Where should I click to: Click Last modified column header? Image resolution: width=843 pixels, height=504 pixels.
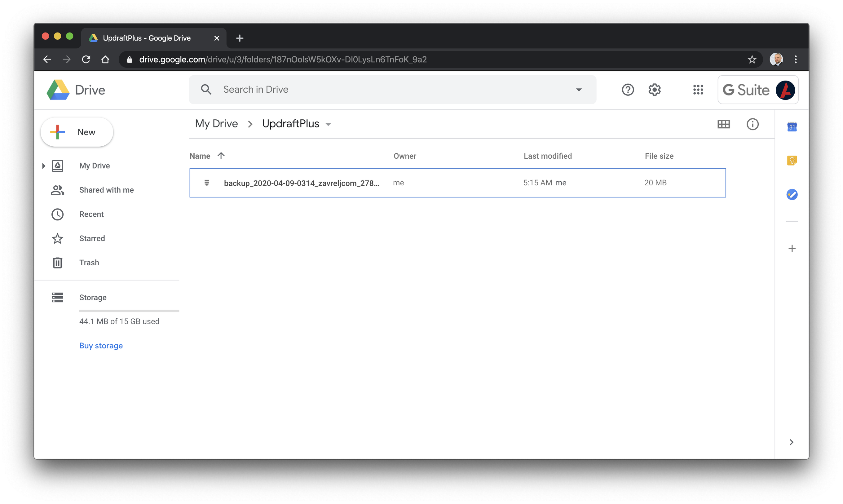(x=548, y=156)
